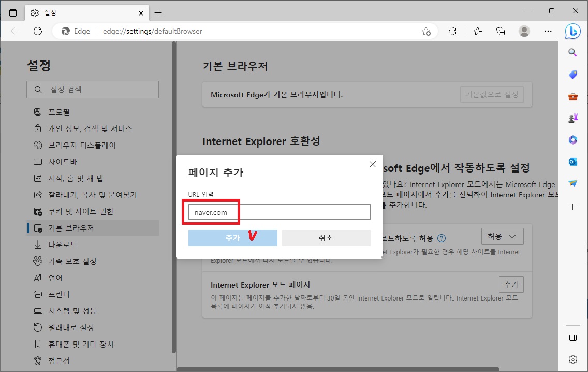Viewport: 588px width, 372px height.
Task: Click the 기본값으로 설정 button
Action: click(x=492, y=94)
